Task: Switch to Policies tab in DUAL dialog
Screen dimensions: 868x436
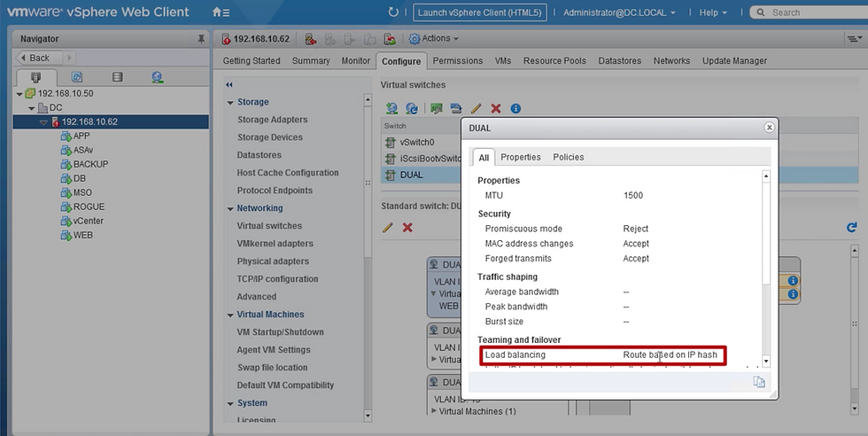Action: coord(569,158)
